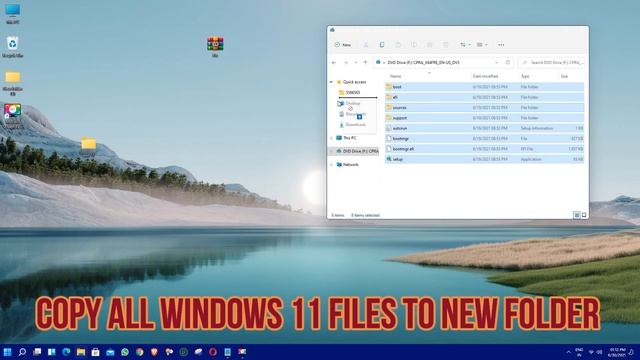The image size is (640, 360).
Task: Switch to Large icons view in status bar
Action: pyautogui.click(x=584, y=215)
